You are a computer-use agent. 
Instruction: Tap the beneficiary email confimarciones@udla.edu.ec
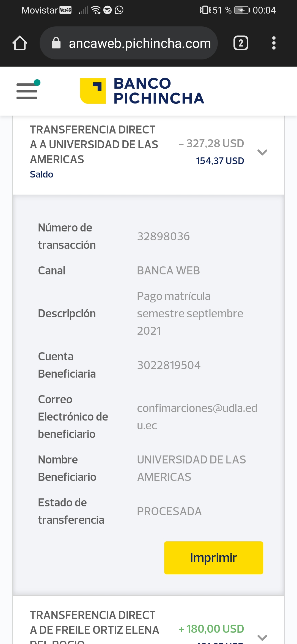pos(197,417)
